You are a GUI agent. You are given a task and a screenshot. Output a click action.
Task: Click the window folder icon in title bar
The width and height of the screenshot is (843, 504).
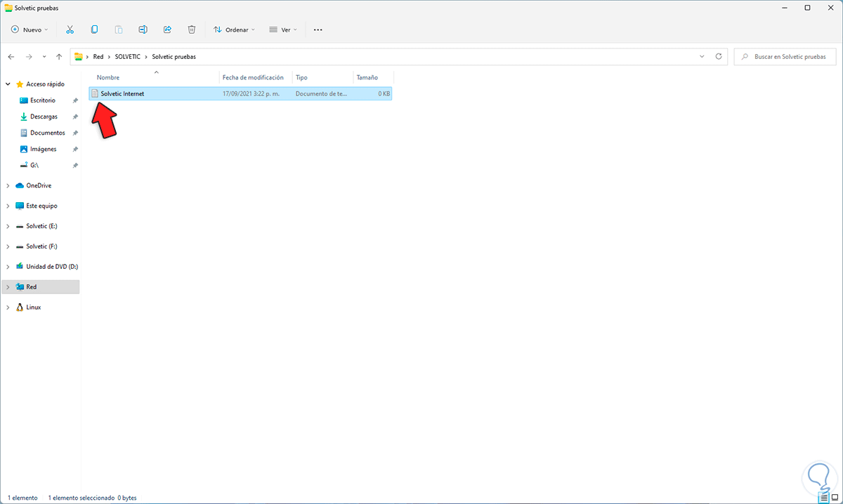[x=8, y=8]
